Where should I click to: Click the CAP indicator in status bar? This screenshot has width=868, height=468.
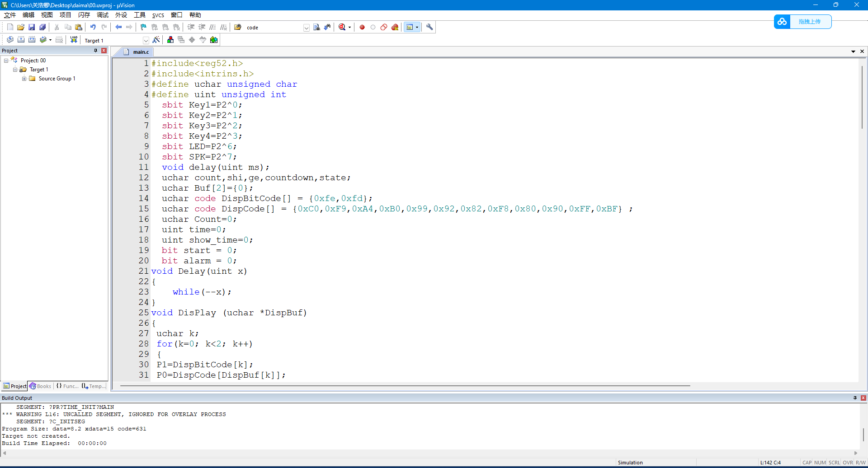coord(807,463)
